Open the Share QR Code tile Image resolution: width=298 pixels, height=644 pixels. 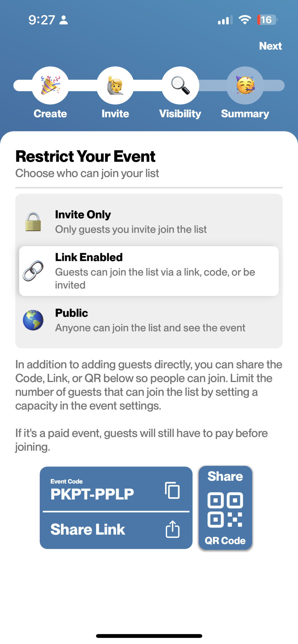(225, 508)
